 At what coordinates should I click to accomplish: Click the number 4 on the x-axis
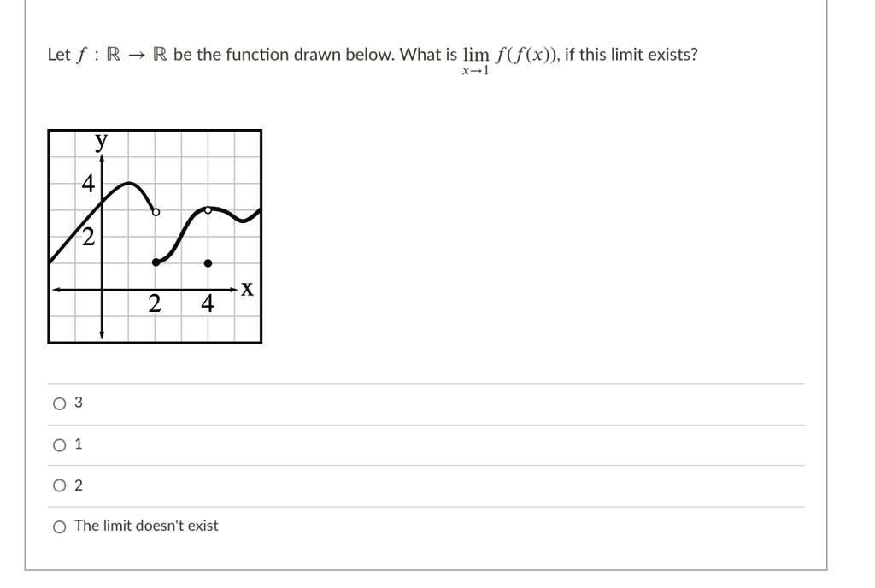pos(206,303)
